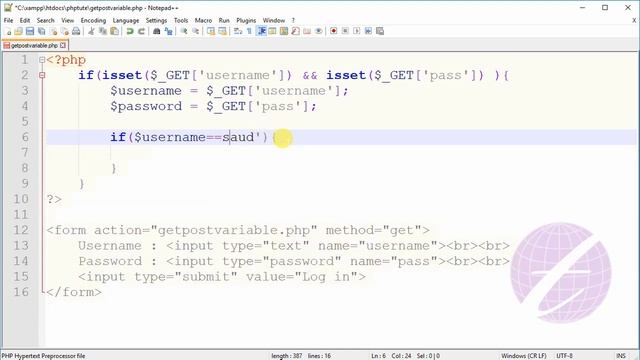Toggle synchronized horizontal scrolling
Viewport: 640px width, 360px height.
tap(222, 31)
